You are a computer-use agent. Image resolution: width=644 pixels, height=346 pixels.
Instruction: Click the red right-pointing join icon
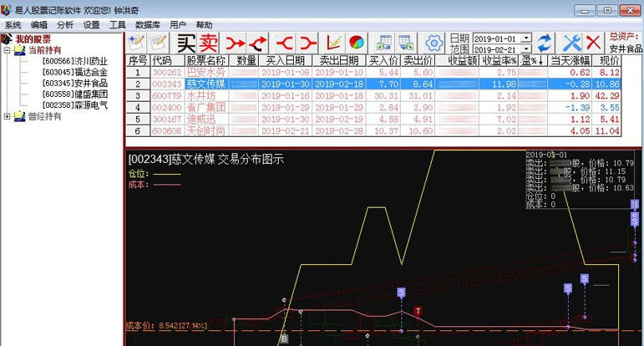tap(307, 43)
